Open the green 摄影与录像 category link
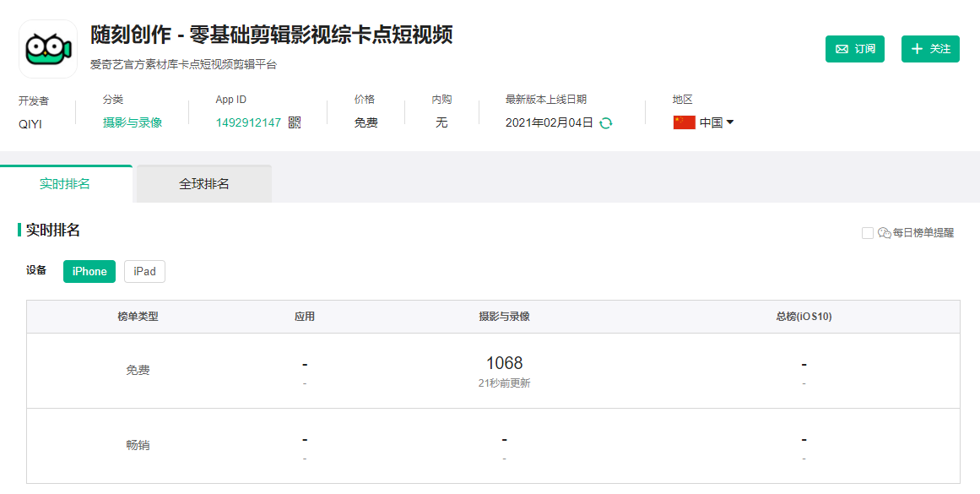 tap(133, 122)
